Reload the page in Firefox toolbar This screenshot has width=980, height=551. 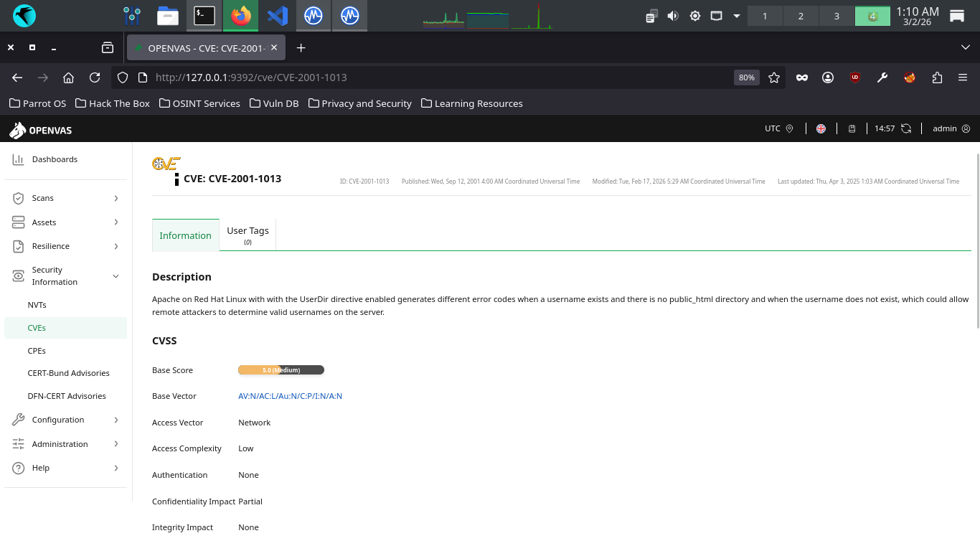[95, 77]
